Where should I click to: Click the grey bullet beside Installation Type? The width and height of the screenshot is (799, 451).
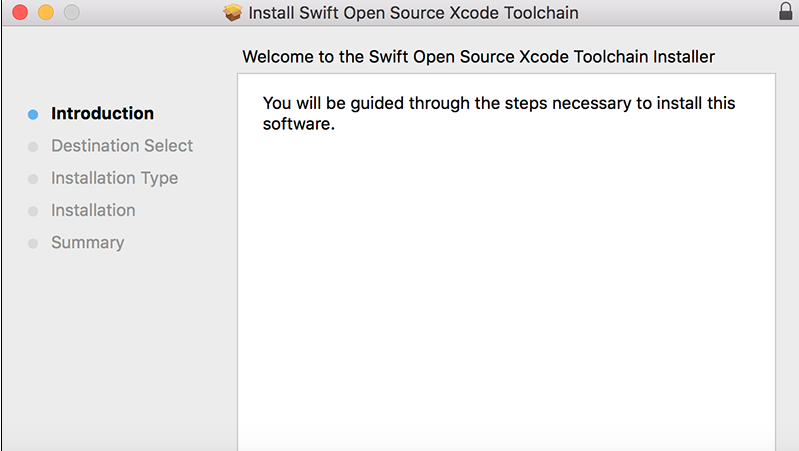33,179
